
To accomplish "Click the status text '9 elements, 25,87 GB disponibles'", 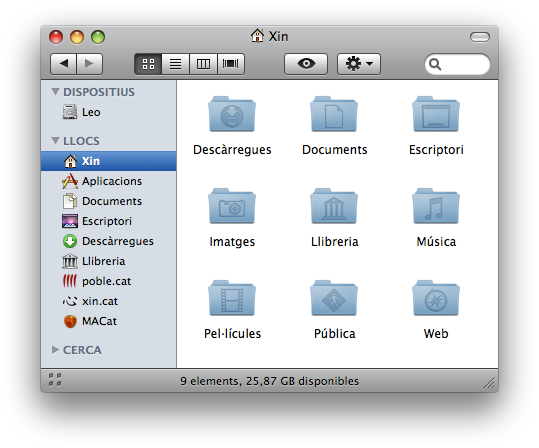I will tap(270, 381).
